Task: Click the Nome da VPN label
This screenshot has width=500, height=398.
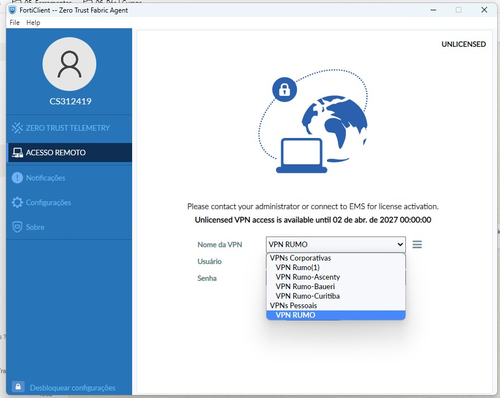Action: coord(220,245)
